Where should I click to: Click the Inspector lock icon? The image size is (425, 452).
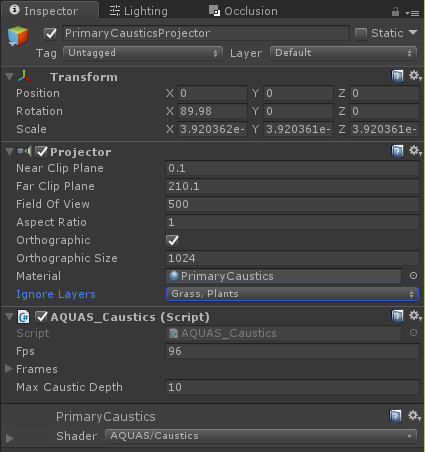(395, 12)
